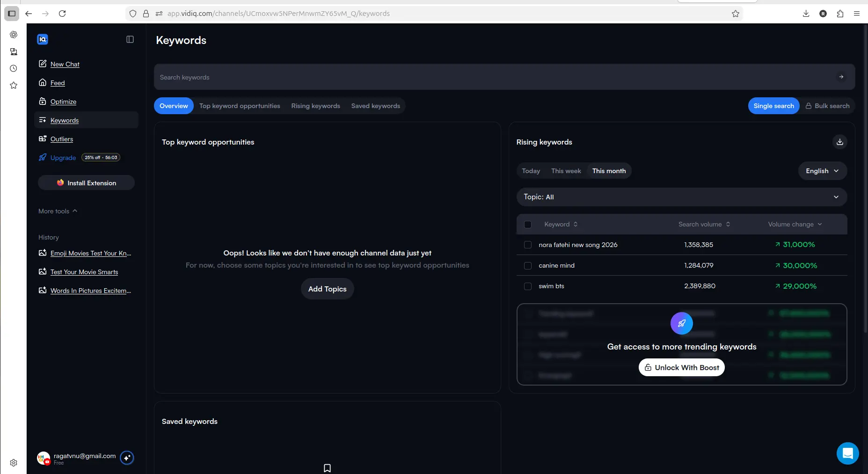
Task: Sort by Volume change column
Action: [x=795, y=224]
